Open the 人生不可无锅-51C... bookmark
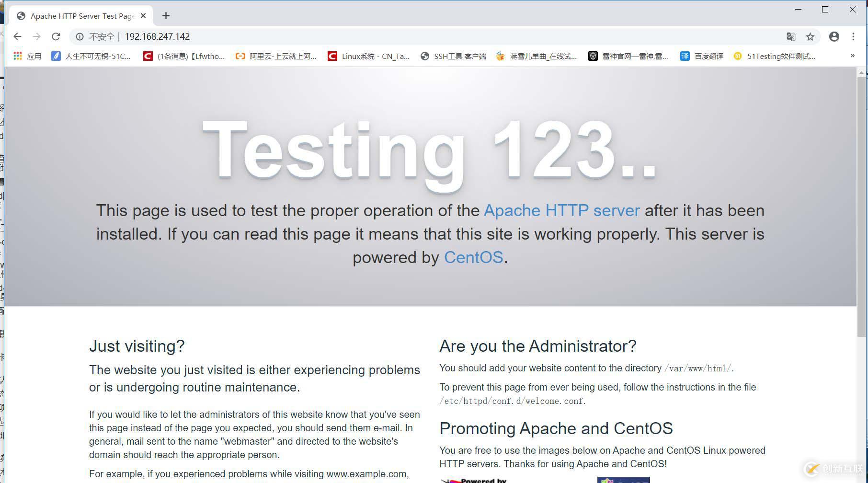The width and height of the screenshot is (868, 483). click(91, 56)
